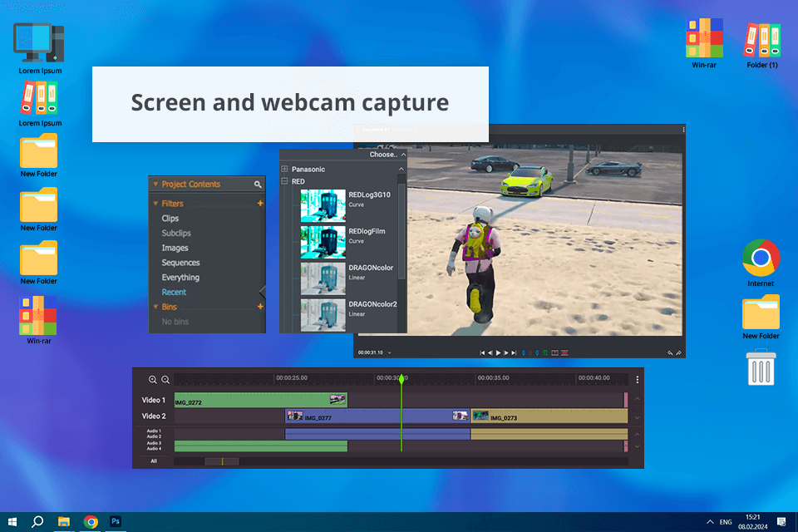This screenshot has height=532, width=798.
Task: Select the IMG_0273 clip on Video 2
Action: 549,416
